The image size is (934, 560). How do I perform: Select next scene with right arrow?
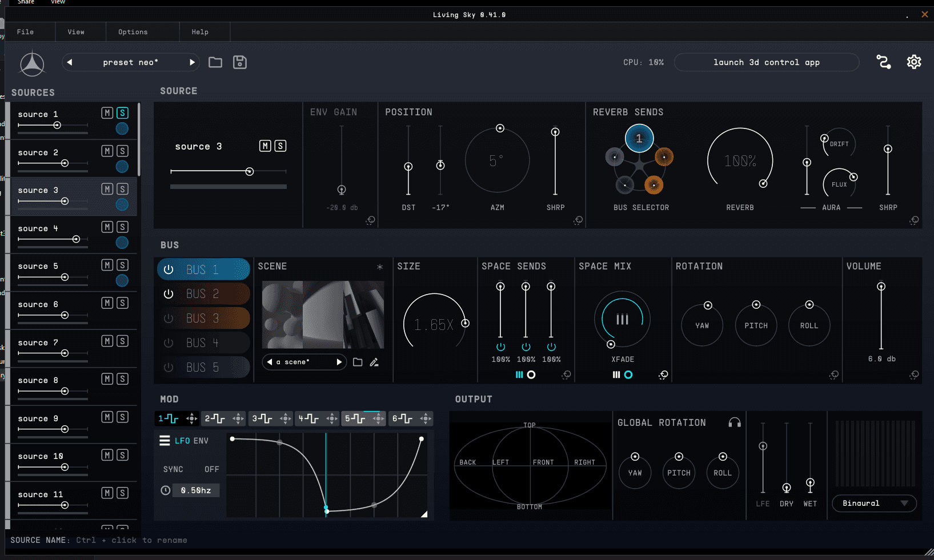(x=339, y=362)
